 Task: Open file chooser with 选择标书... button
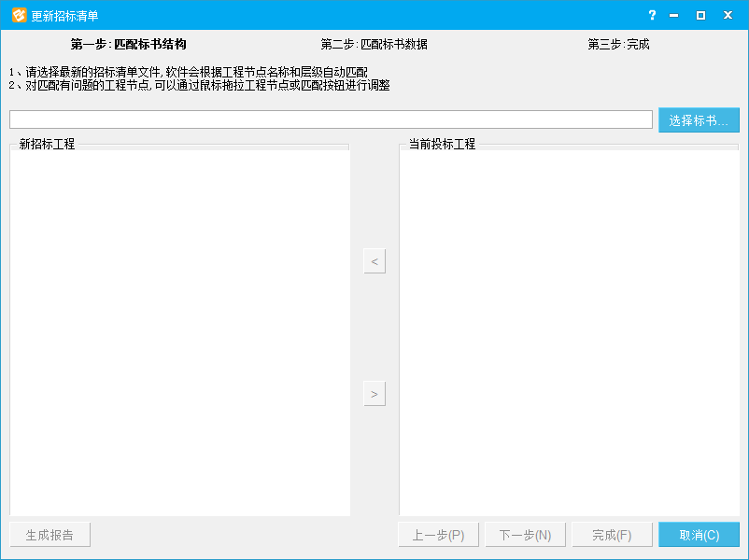(x=699, y=120)
